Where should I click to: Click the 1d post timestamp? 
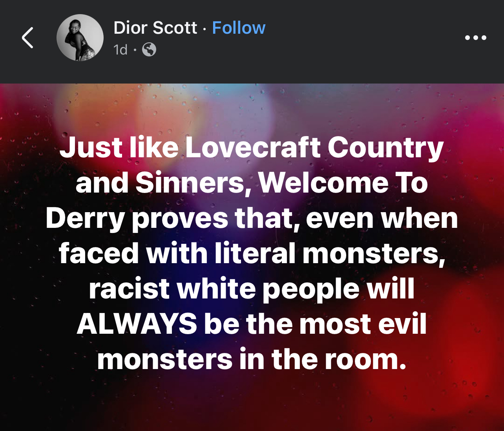point(120,50)
